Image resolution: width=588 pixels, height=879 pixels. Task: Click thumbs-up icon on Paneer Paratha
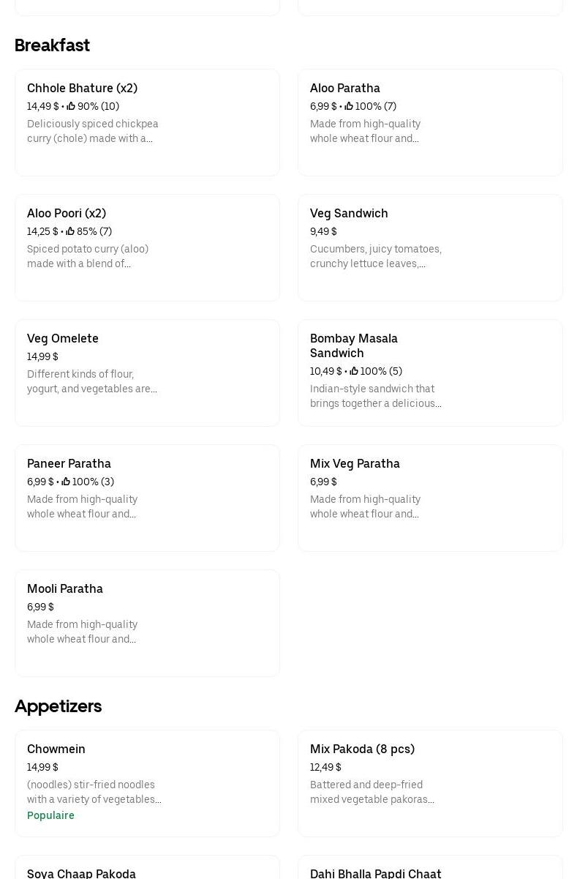tap(66, 482)
